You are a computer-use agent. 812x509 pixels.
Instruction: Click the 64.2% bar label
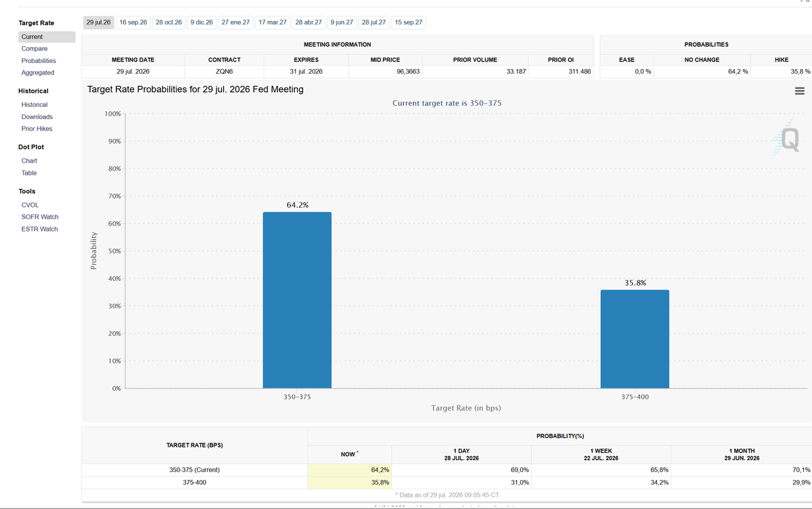coord(298,204)
